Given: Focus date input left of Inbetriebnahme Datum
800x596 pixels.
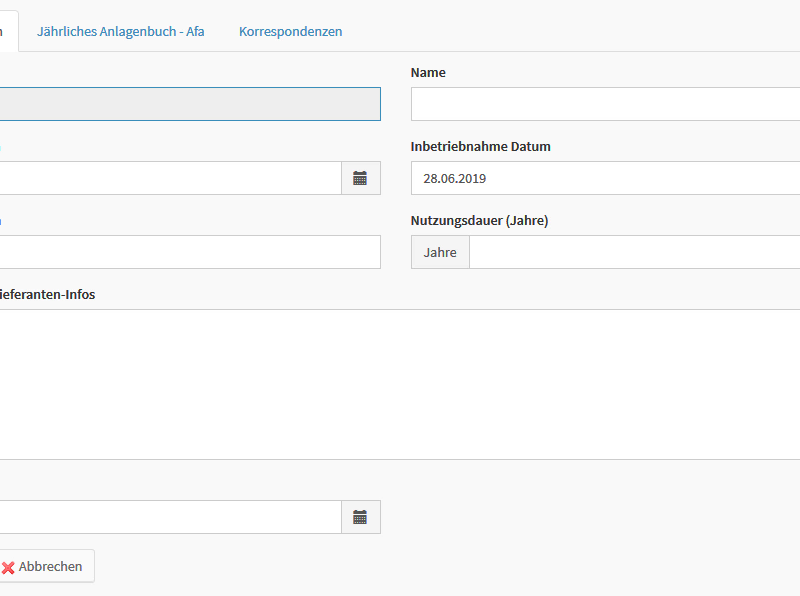Looking at the screenshot, I should [x=170, y=178].
